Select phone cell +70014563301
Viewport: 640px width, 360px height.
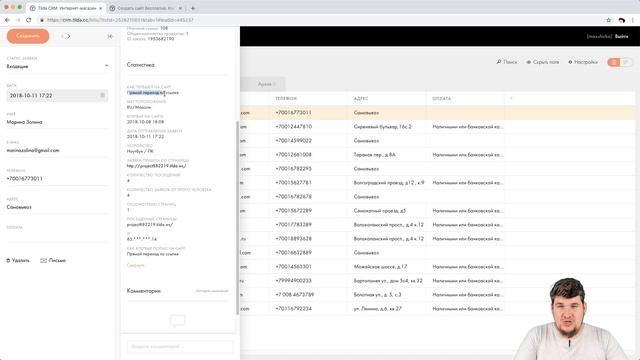point(293,267)
